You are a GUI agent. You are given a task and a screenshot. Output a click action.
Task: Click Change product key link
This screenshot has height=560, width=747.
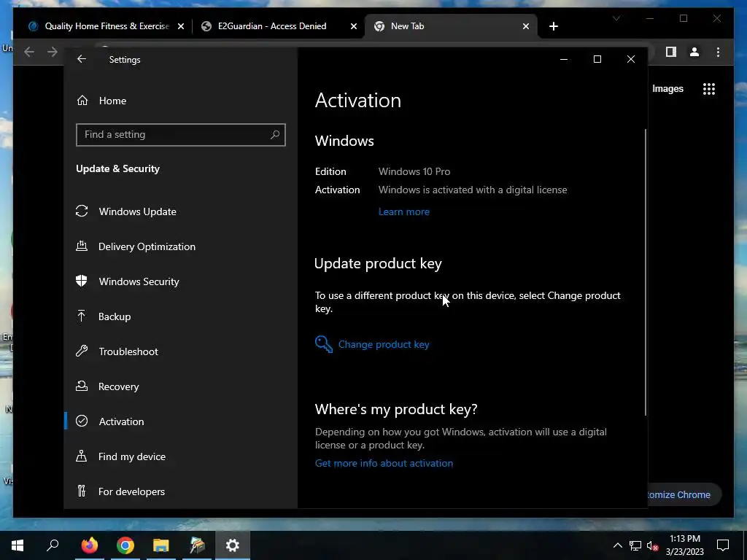coord(384,344)
